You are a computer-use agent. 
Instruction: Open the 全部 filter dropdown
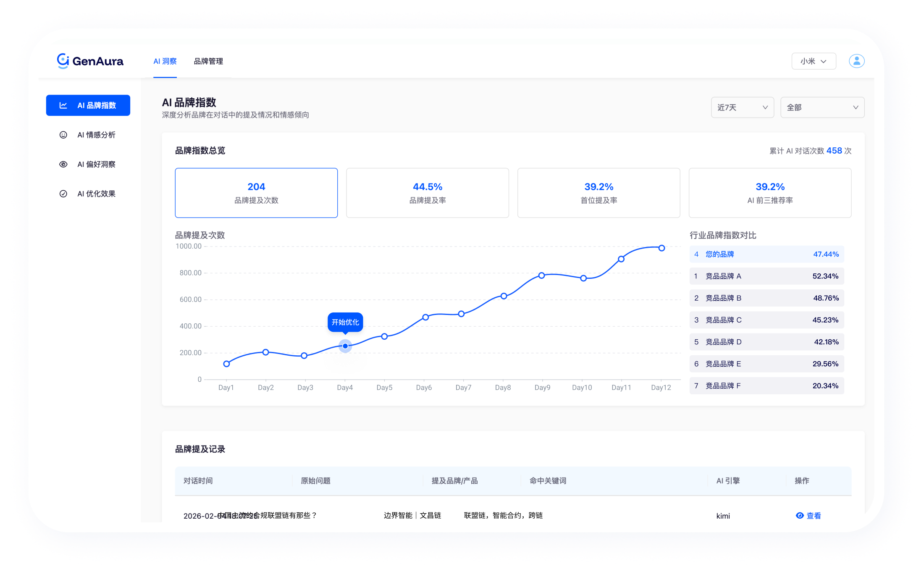(822, 108)
